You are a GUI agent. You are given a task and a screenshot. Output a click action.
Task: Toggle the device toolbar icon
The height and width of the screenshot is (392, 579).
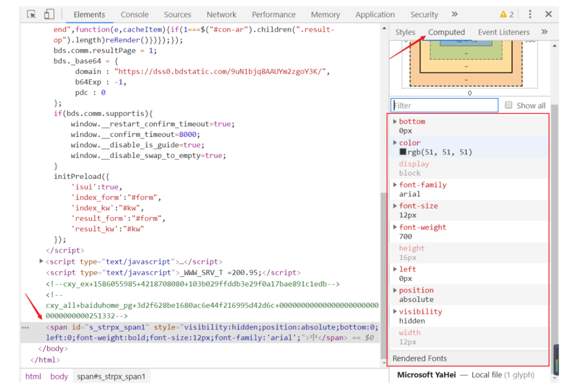click(49, 15)
